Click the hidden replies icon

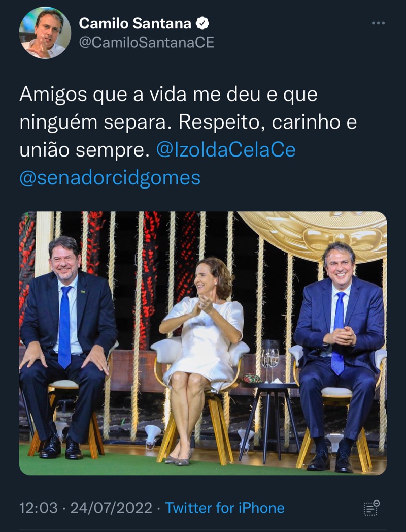[371, 508]
